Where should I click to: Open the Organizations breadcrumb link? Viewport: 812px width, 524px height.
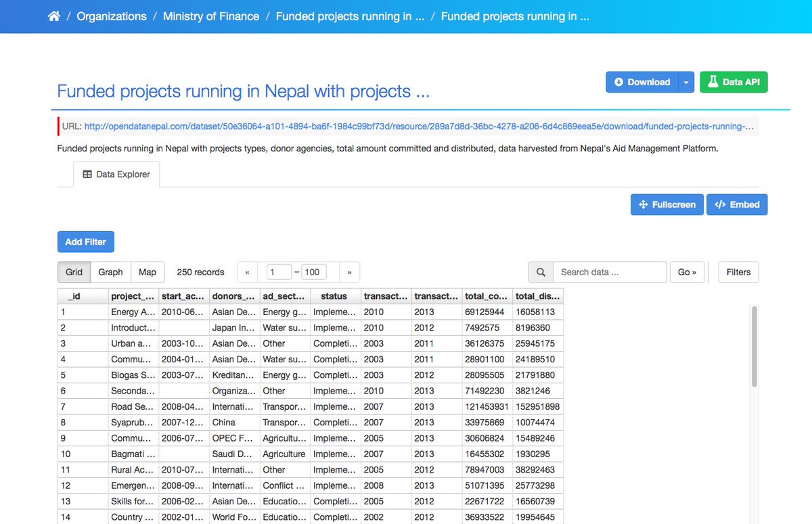112,16
